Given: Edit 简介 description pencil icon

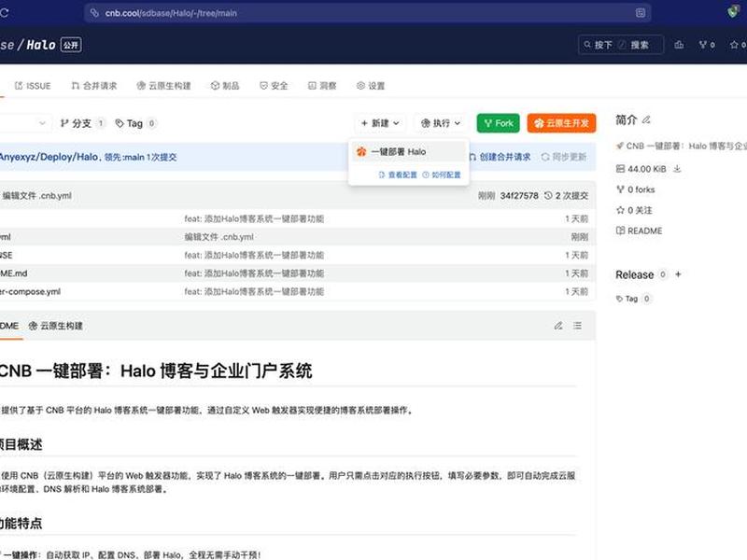Looking at the screenshot, I should click(x=646, y=120).
